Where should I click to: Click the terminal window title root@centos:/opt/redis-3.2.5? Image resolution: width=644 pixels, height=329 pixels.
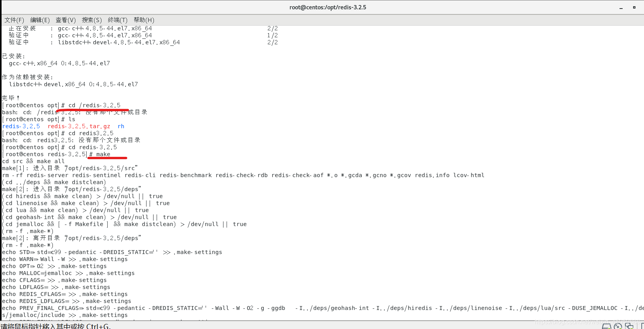(328, 7)
